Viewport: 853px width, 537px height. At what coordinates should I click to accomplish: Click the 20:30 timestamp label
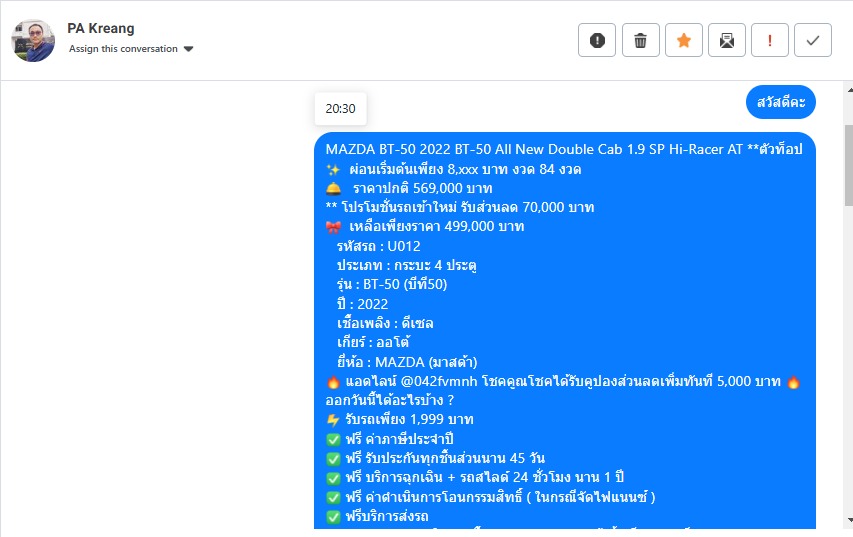341,109
